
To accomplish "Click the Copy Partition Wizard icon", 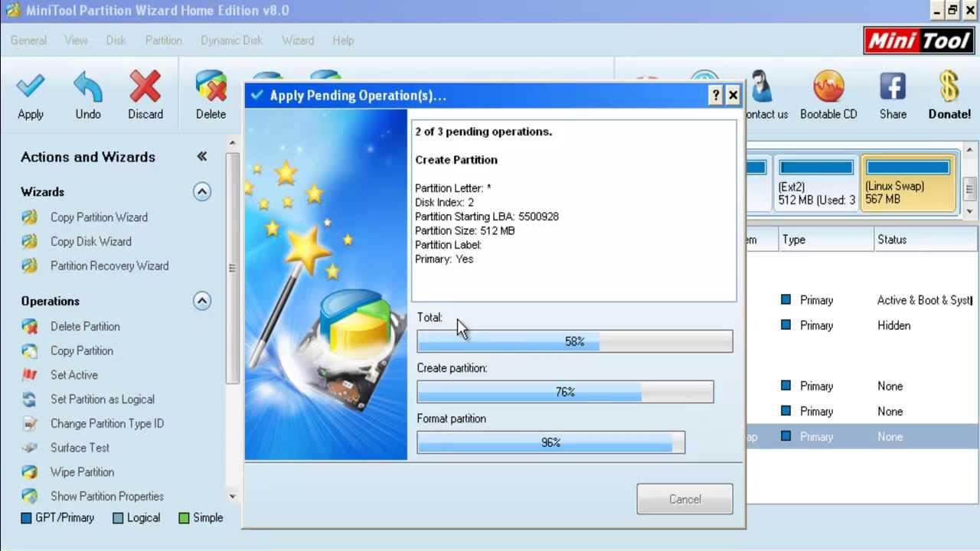I will click(x=29, y=217).
